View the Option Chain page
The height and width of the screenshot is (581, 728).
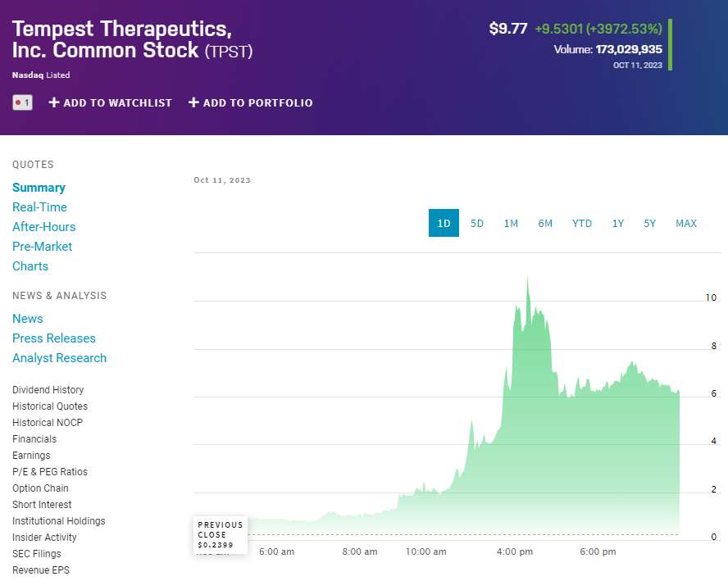40,488
